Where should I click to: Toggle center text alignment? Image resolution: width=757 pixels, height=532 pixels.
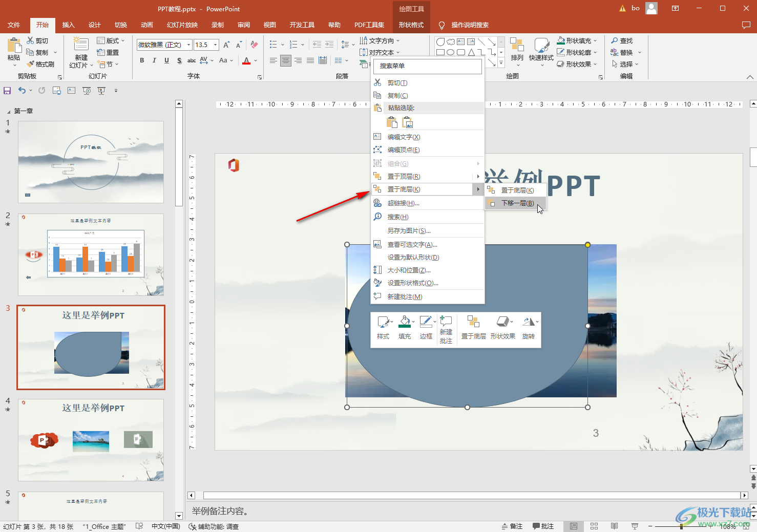[x=285, y=60]
